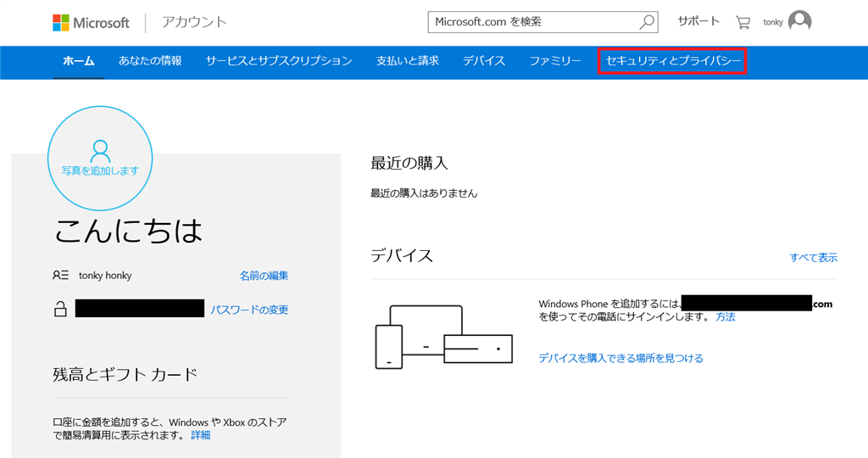Screen dimensions: 868x458
Task: Click the すべて表示 link
Action: [x=813, y=258]
